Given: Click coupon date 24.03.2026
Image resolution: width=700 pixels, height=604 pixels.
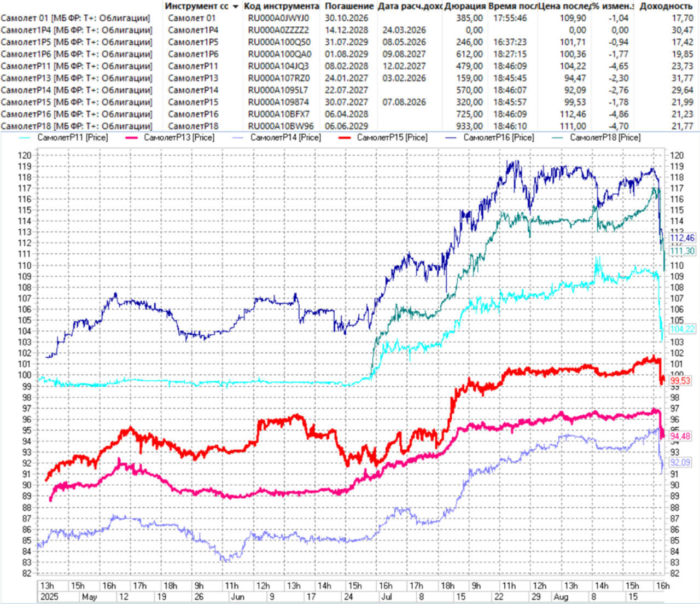Looking at the screenshot, I should pyautogui.click(x=404, y=30).
